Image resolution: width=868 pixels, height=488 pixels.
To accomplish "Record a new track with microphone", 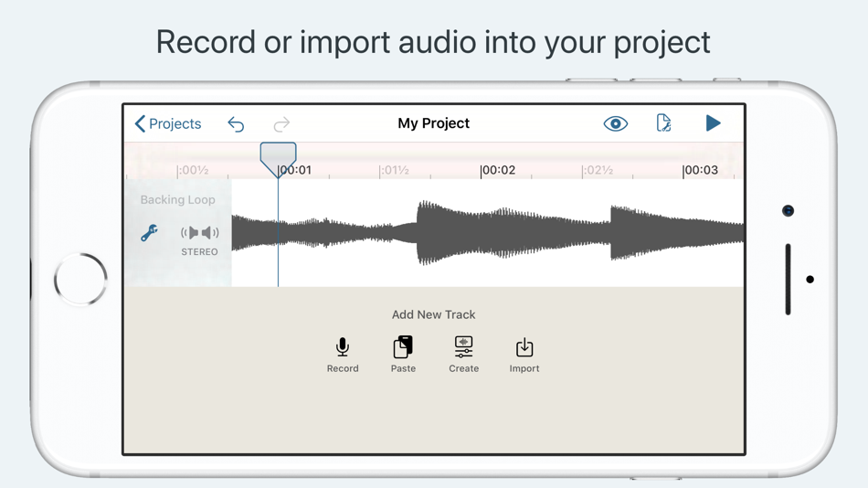I will pos(343,355).
